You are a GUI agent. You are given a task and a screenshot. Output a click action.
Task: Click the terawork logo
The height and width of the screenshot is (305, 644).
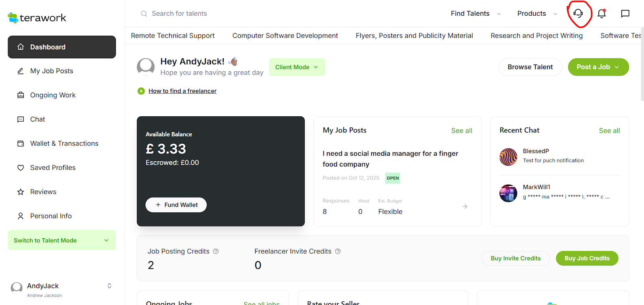pos(37,18)
